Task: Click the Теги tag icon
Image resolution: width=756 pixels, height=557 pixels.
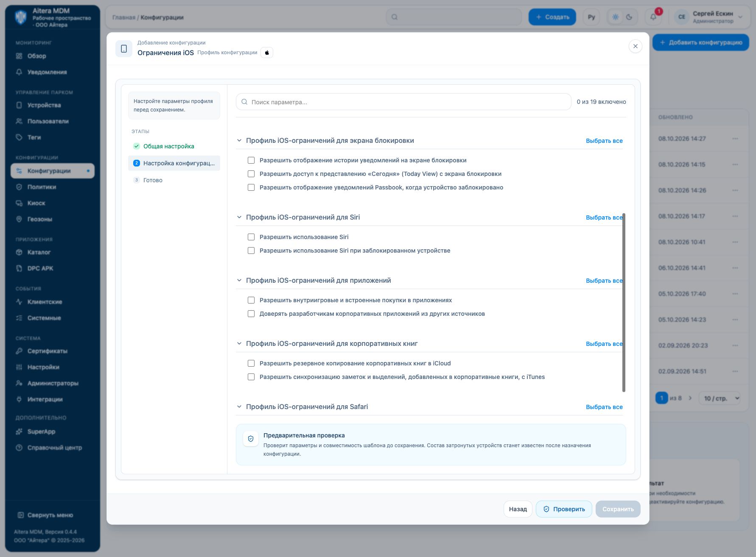Action: tap(19, 137)
